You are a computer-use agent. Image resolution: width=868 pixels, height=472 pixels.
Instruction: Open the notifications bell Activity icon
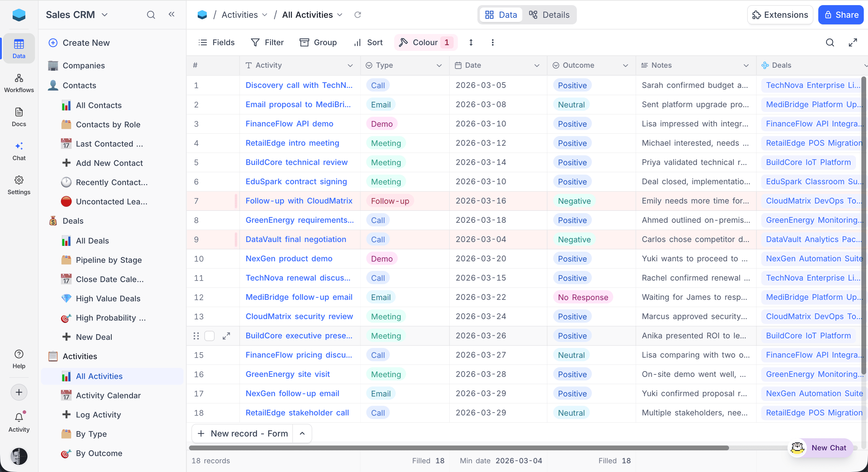[x=19, y=418]
